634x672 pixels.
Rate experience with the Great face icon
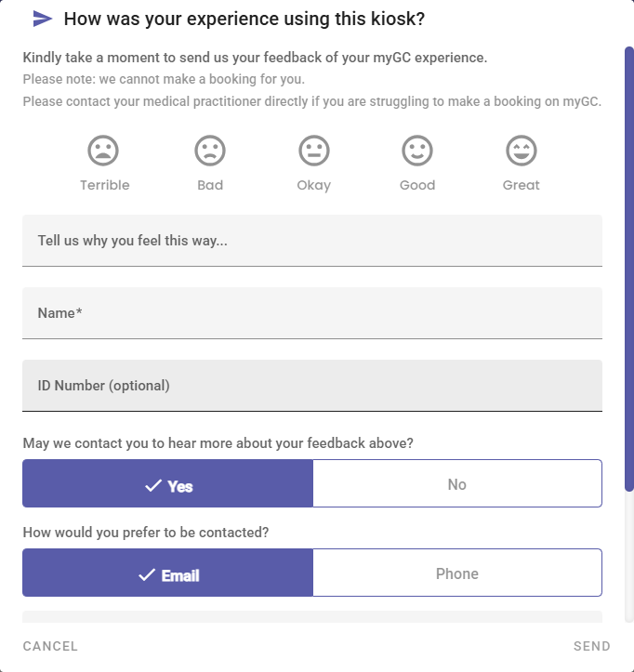(x=521, y=150)
